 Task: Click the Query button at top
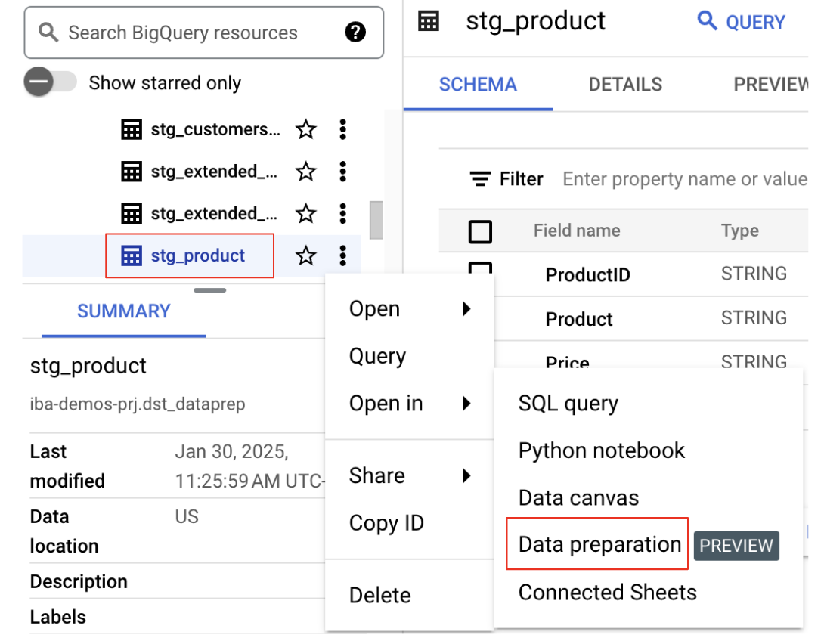pos(742,22)
